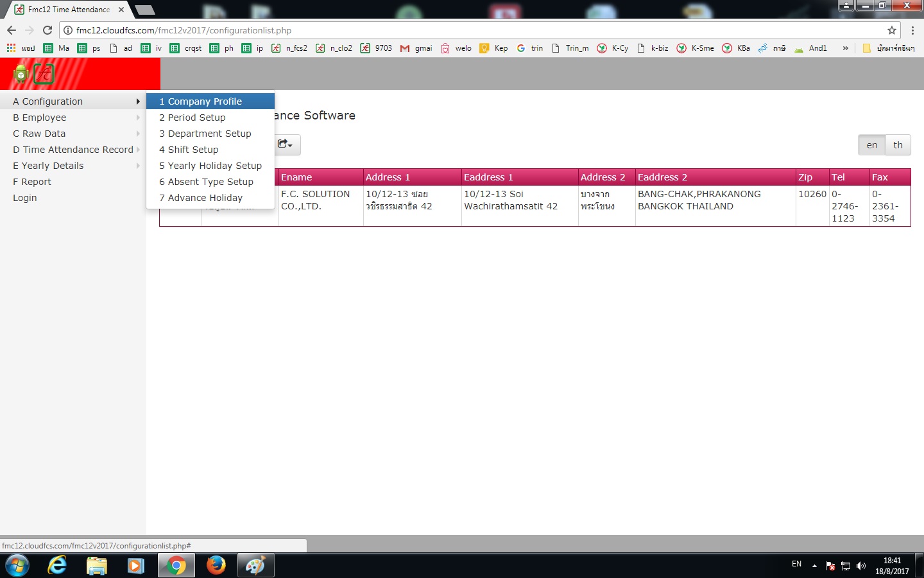Open Chrome three-dot menu
This screenshot has width=924, height=578.
pyautogui.click(x=912, y=30)
